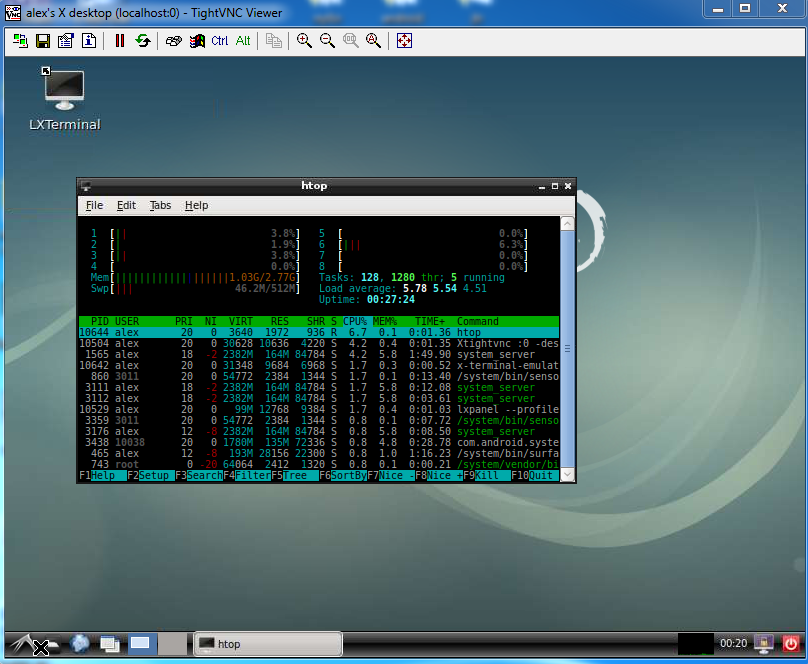Click the Swp usage meter in htop
The width and height of the screenshot is (808, 664).
(x=195, y=288)
